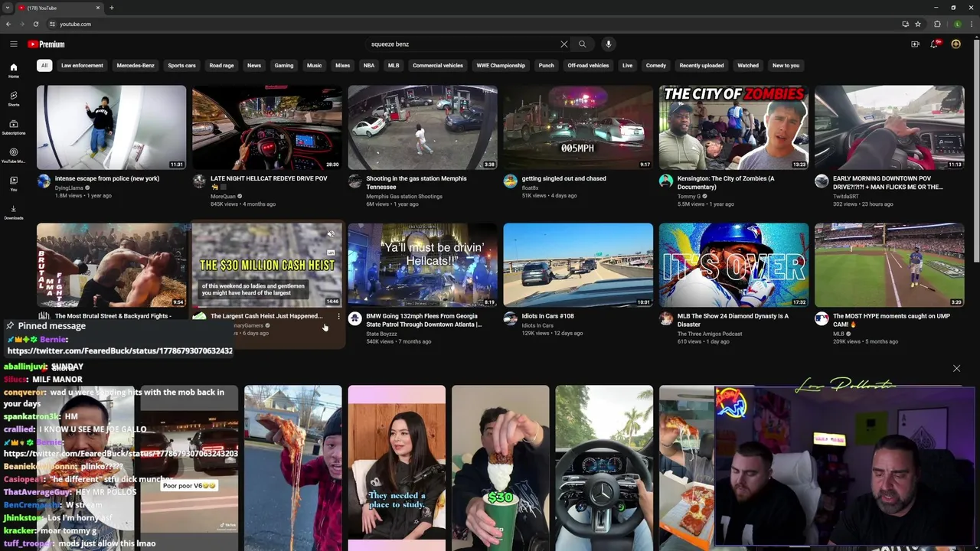Open more options for Largest Cash Heist video
The image size is (980, 551).
pyautogui.click(x=338, y=316)
